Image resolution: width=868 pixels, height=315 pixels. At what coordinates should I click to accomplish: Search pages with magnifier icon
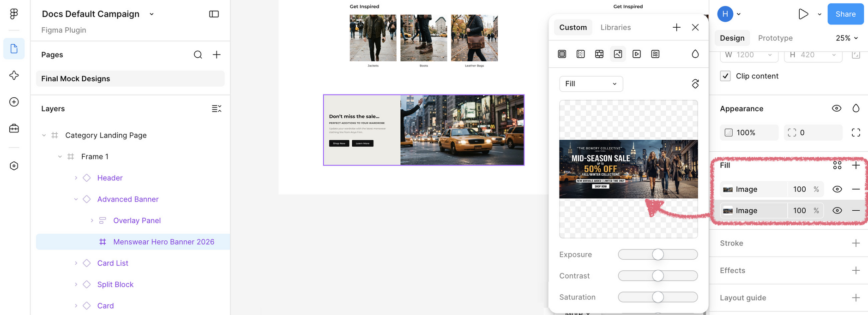[x=198, y=54]
